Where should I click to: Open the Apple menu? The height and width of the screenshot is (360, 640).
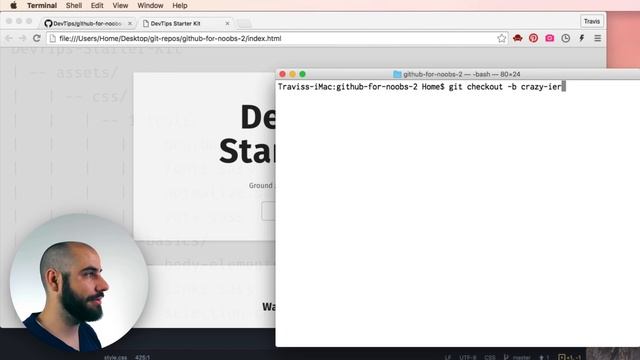tap(13, 5)
